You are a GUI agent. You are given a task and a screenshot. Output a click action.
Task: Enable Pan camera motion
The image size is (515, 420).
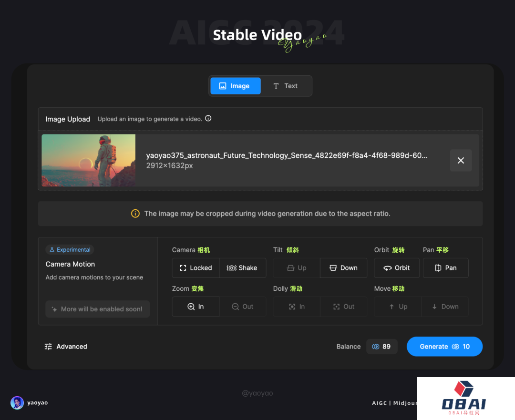pos(446,268)
